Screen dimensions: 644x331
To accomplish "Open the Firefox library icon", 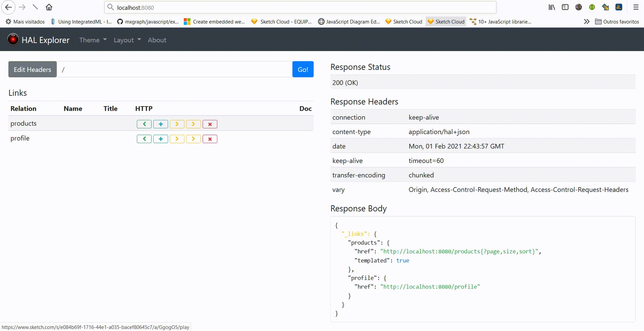I will coord(552,7).
